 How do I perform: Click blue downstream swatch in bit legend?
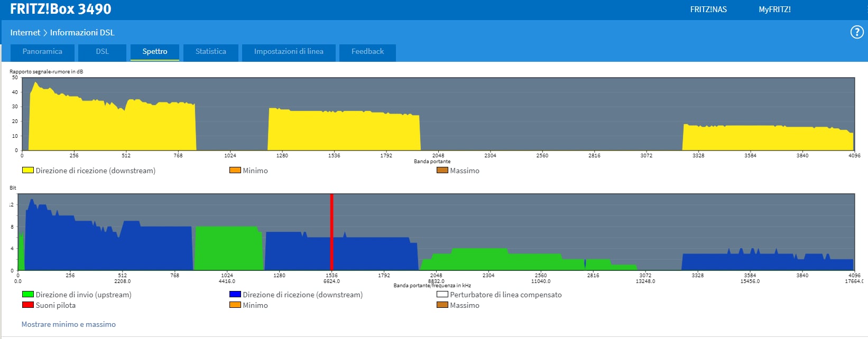(x=235, y=295)
